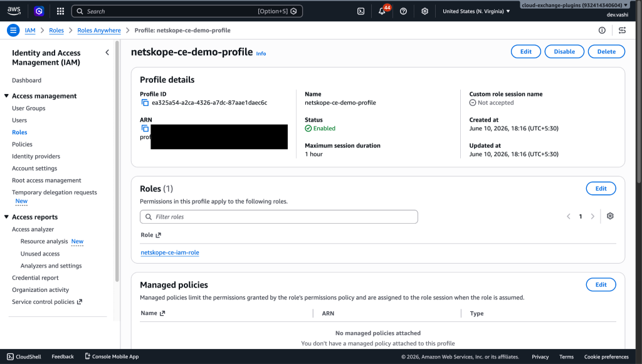642x364 pixels.
Task: Open Service control policies link
Action: [47, 302]
